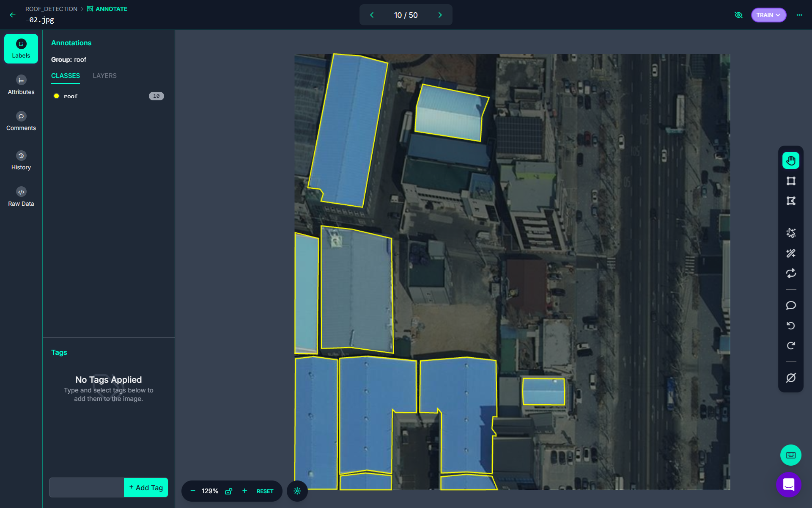Click the repeat previous annotations icon
The image size is (812, 508).
click(790, 273)
